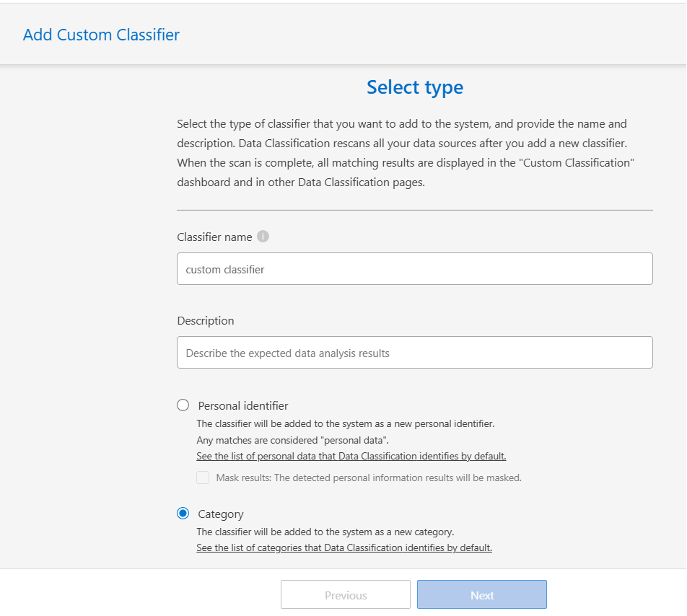This screenshot has height=616, width=687.
Task: Select the Category radio button
Action: coord(183,514)
